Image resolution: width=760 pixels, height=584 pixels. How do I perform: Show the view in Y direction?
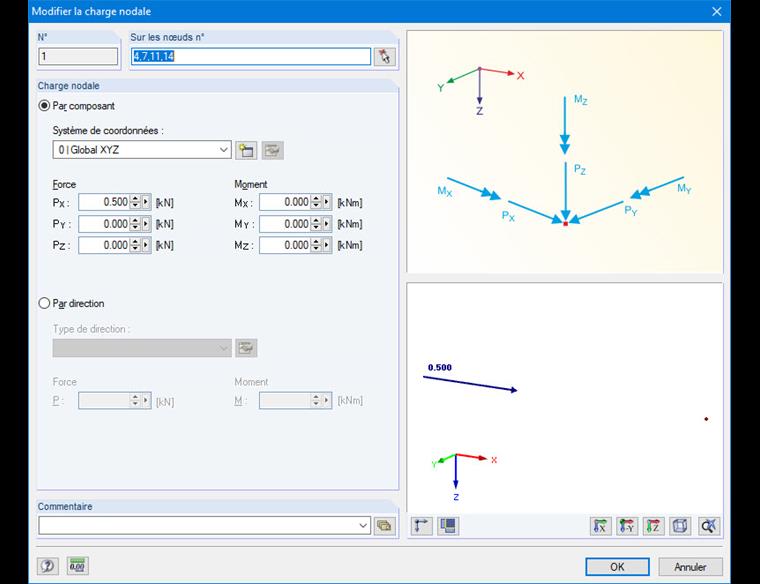[x=627, y=526]
